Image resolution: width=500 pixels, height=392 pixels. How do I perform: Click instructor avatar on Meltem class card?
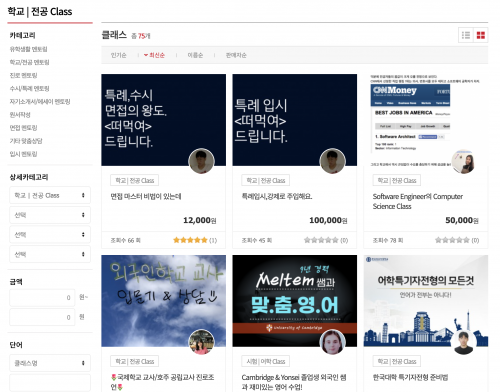point(332,342)
